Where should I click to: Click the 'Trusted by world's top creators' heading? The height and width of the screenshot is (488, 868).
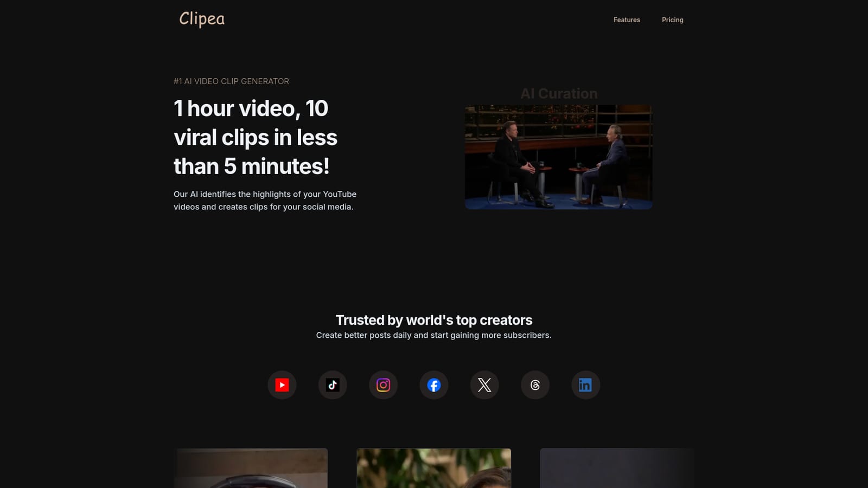[434, 320]
